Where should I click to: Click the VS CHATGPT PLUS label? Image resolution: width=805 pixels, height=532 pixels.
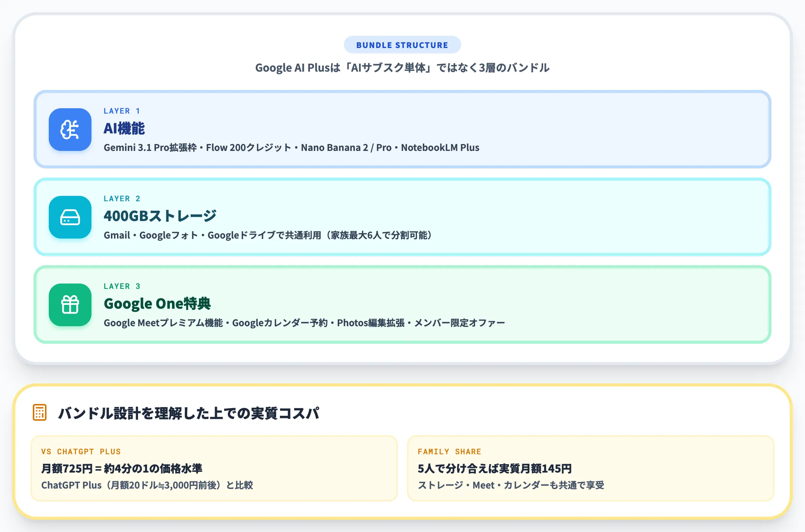(x=81, y=452)
